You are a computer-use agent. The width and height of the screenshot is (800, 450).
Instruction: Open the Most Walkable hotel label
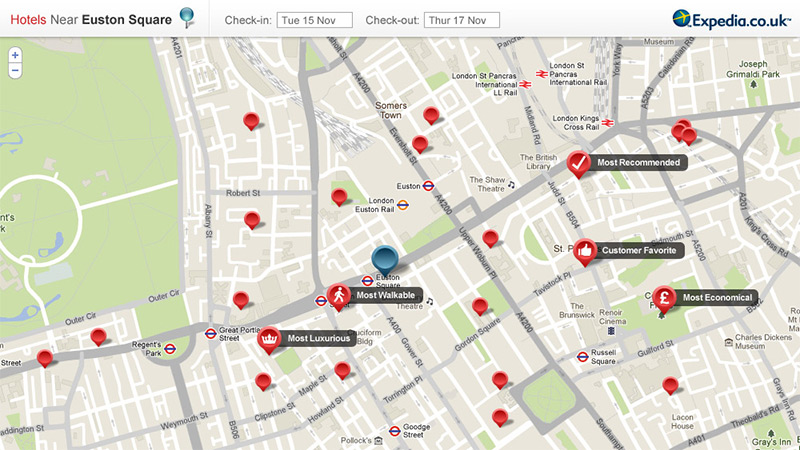386,295
